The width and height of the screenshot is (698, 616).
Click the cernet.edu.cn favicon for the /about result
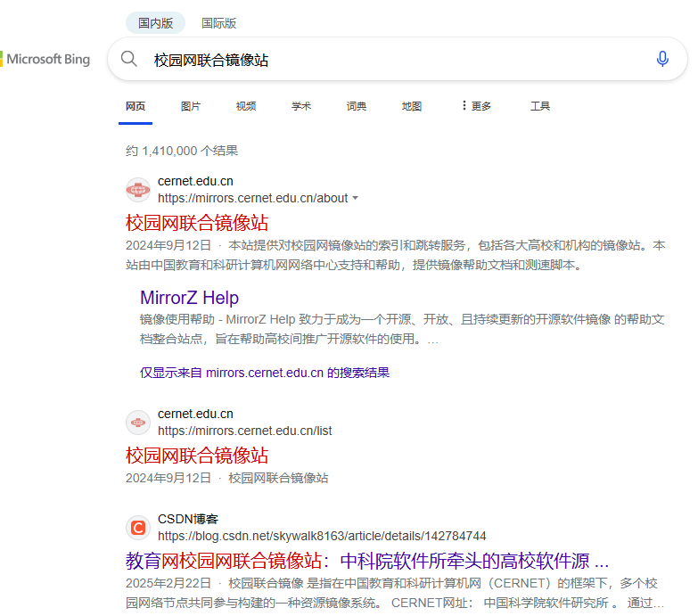tap(138, 190)
